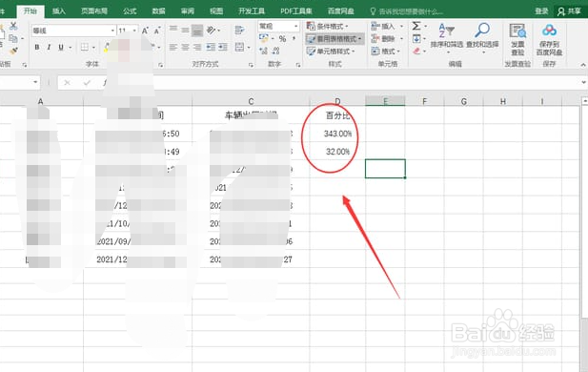
Task: Switch to the 视图 tab
Action: pos(216,11)
